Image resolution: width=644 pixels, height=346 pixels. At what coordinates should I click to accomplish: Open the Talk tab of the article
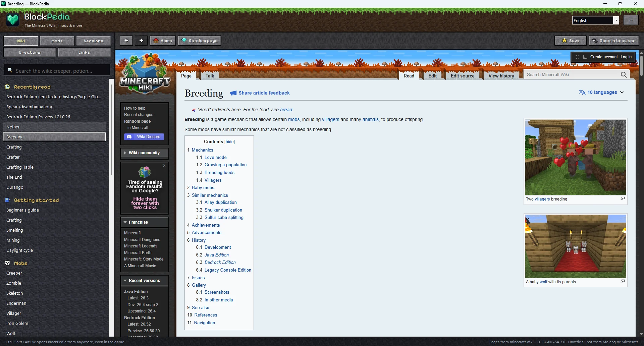210,76
